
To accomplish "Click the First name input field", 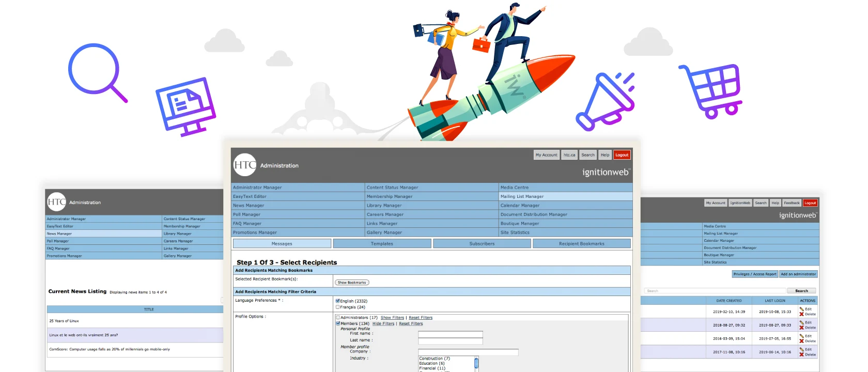I will (450, 334).
